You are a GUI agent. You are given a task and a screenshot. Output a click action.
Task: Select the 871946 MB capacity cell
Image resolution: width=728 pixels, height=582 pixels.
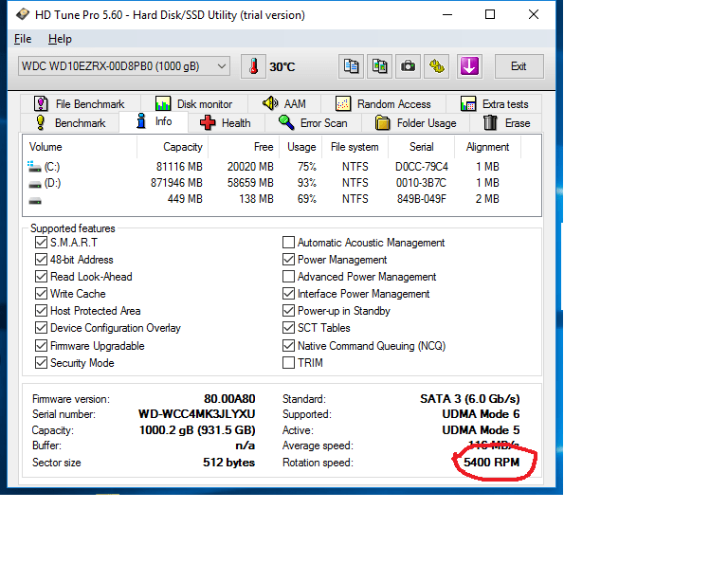coord(176,183)
